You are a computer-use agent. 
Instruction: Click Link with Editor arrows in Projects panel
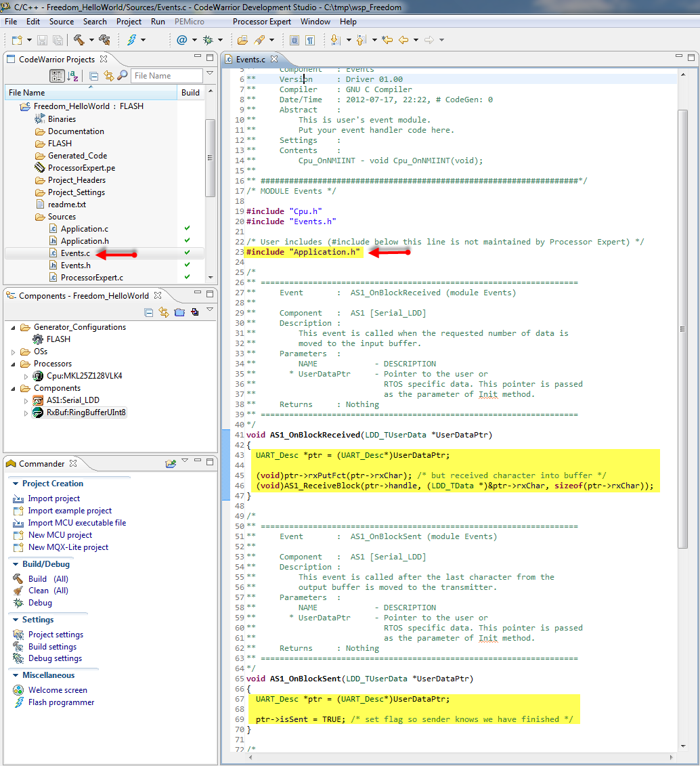(108, 76)
